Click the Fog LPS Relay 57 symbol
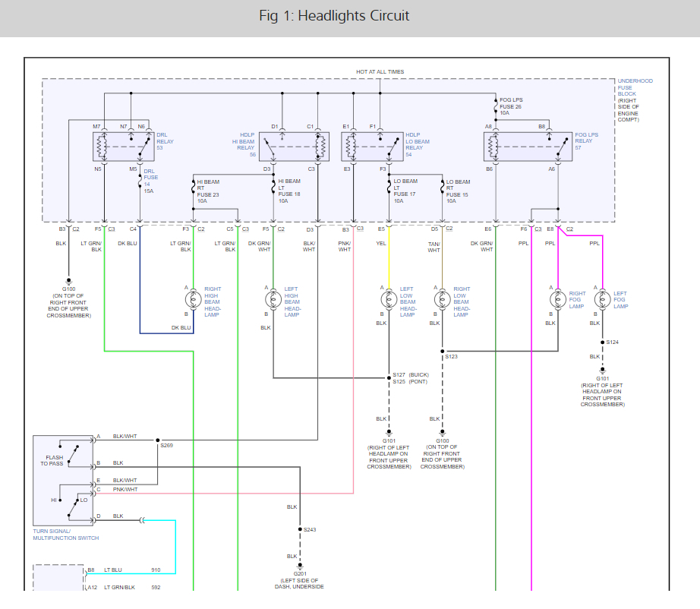This screenshot has width=700, height=609. tap(529, 145)
